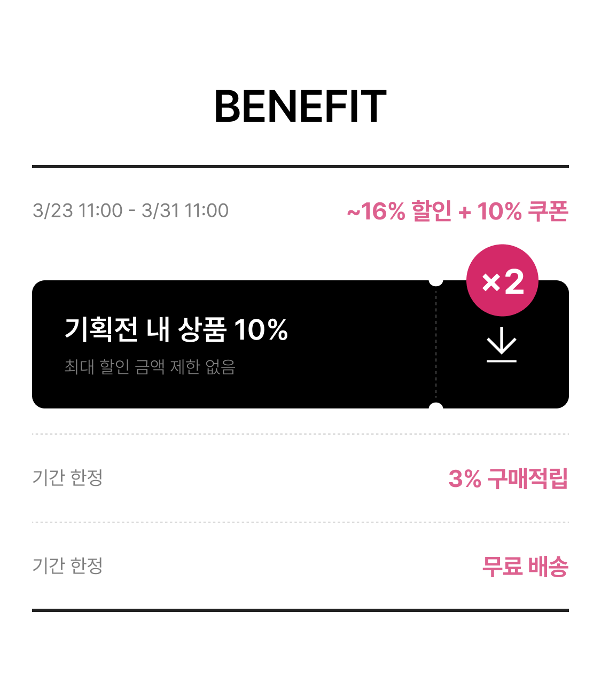Click the coupon download arrow icon
This screenshot has height=700, width=601.
coord(502,349)
